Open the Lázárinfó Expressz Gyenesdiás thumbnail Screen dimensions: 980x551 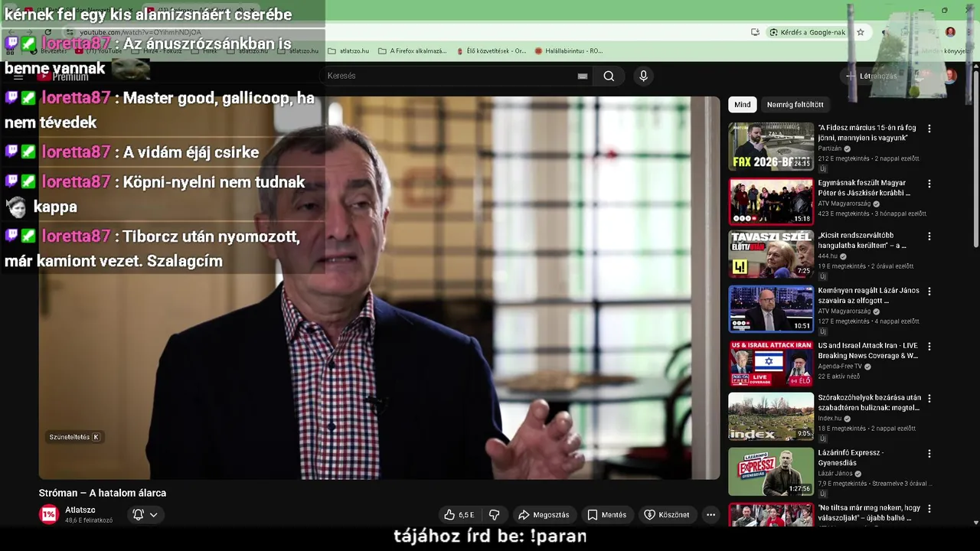(x=771, y=471)
